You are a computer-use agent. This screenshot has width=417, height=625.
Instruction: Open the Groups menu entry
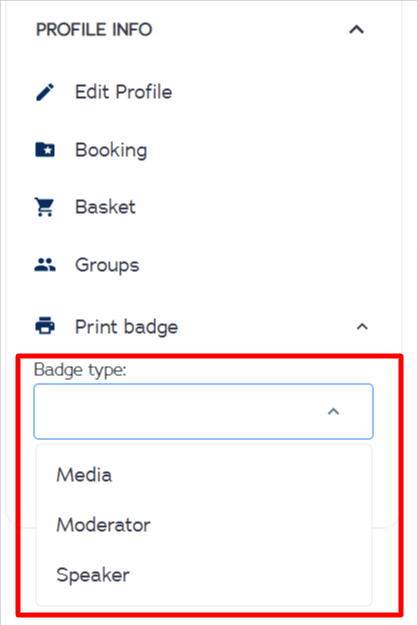tap(107, 265)
